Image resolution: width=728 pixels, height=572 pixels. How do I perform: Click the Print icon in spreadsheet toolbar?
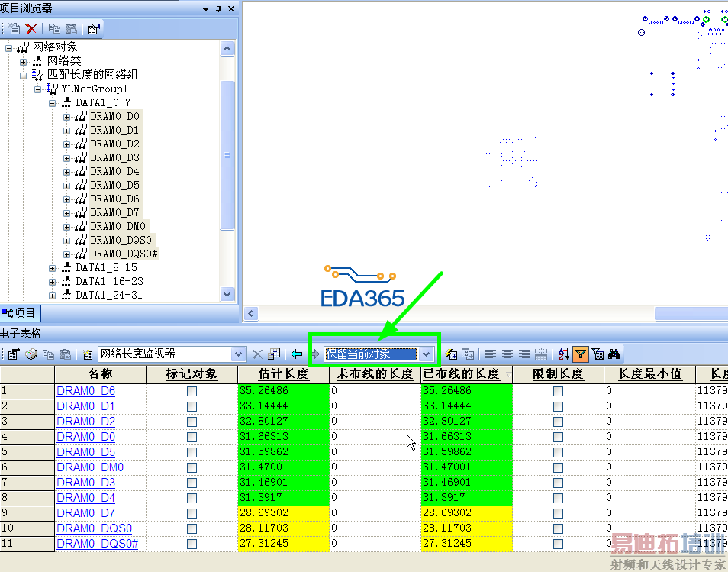pos(31,354)
